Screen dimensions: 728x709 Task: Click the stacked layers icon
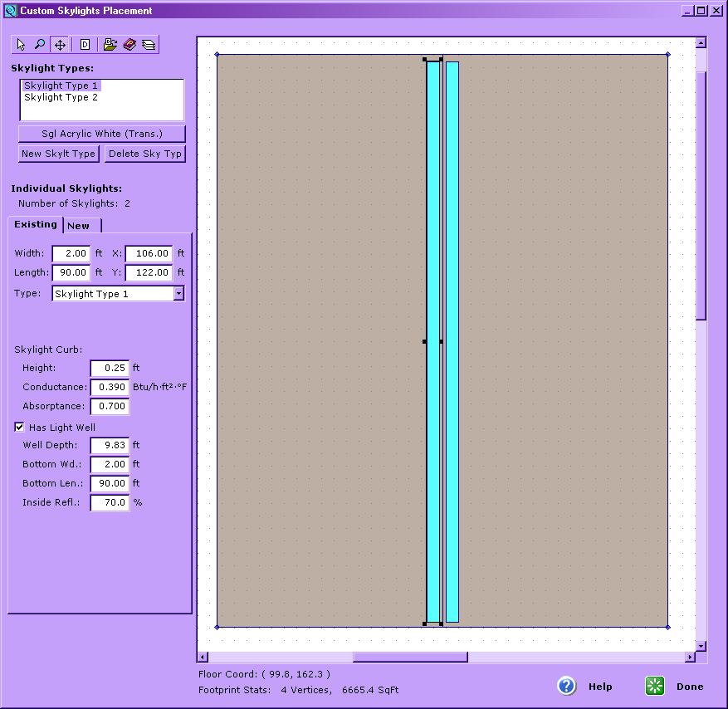coord(148,45)
